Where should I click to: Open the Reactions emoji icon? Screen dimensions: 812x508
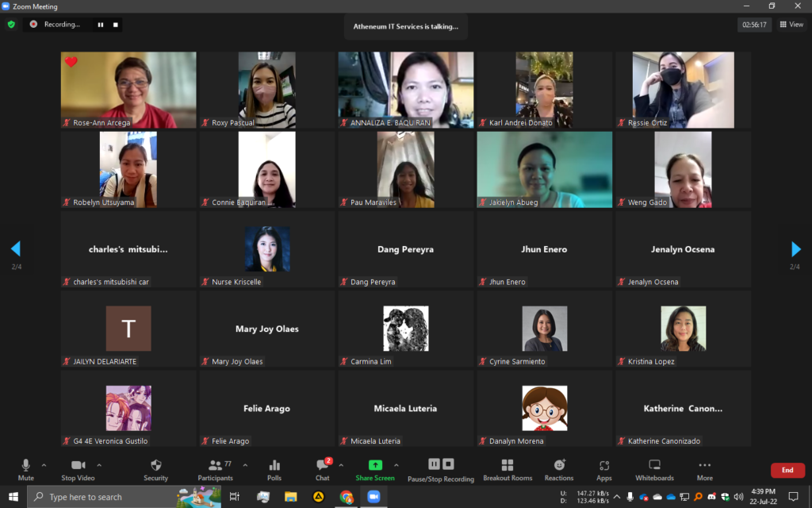[x=559, y=465]
